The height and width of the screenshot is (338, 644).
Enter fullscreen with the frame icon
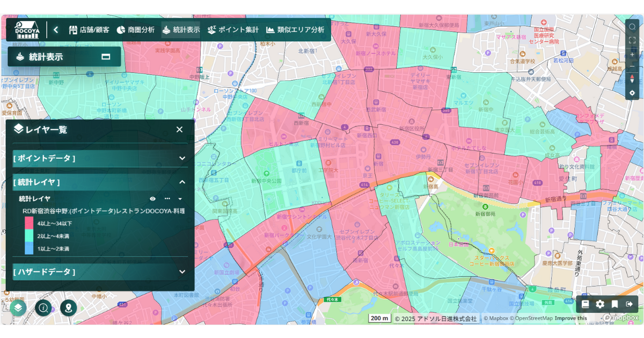coord(632,40)
